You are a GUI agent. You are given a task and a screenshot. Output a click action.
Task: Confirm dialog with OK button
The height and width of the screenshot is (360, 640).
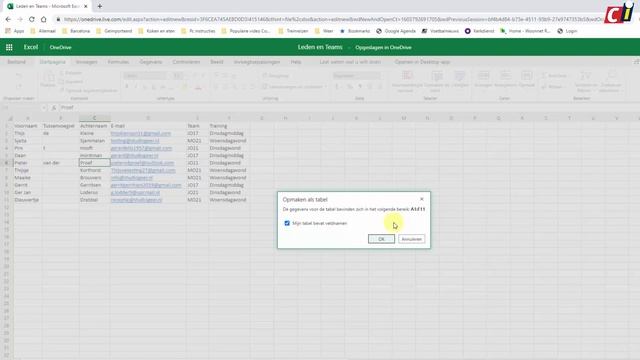[x=381, y=239]
